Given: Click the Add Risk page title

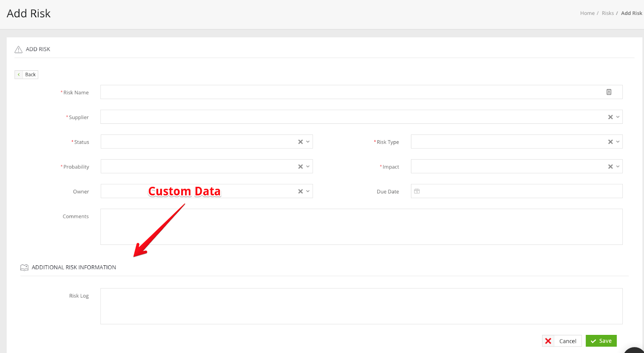Looking at the screenshot, I should (x=29, y=14).
